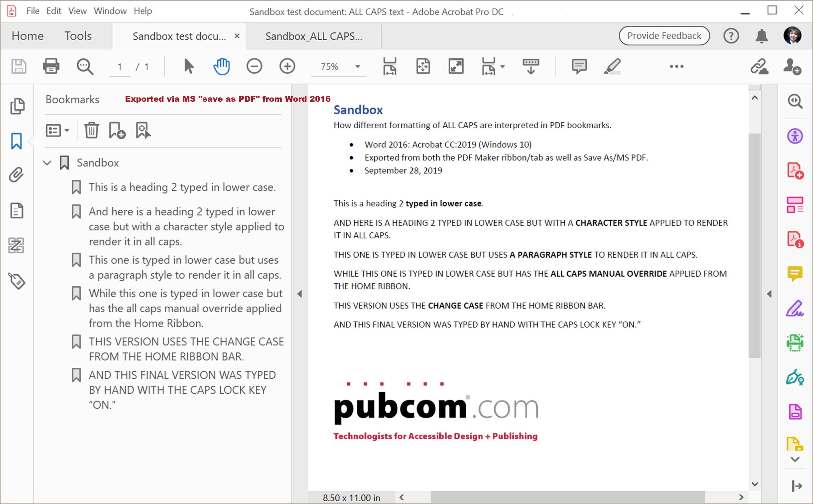Click the page number input field
This screenshot has width=813, height=504.
pyautogui.click(x=120, y=67)
